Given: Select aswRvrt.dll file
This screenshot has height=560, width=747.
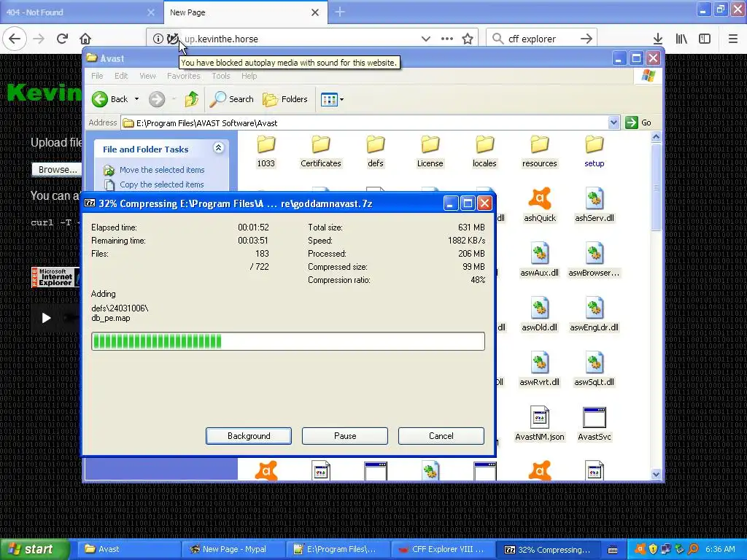Looking at the screenshot, I should point(540,370).
